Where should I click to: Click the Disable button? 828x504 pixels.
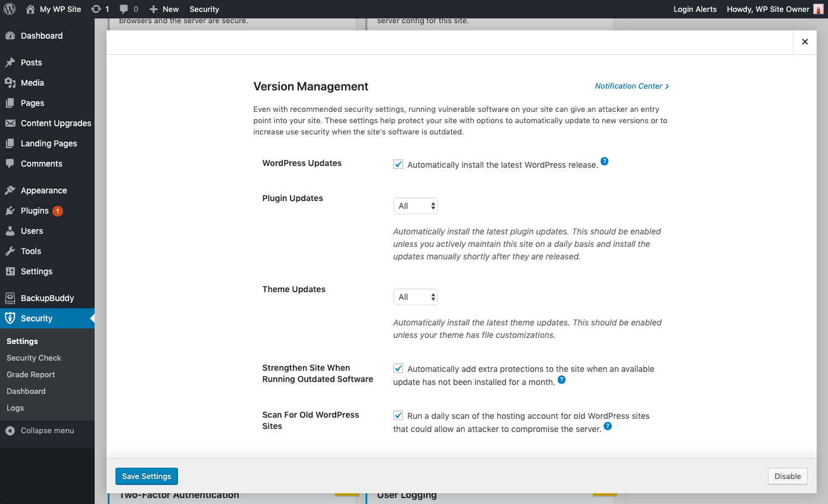click(x=788, y=476)
